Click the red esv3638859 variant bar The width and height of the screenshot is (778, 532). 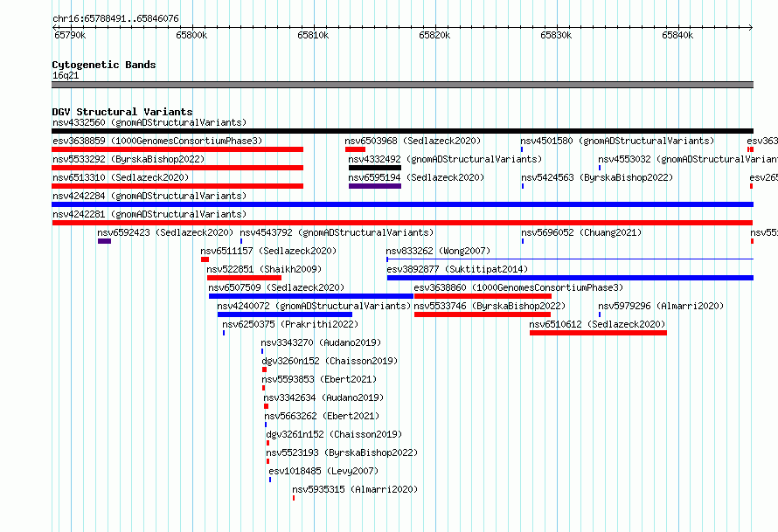click(177, 149)
